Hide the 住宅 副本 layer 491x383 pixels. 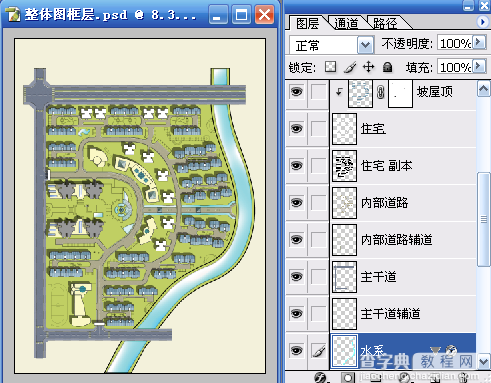point(296,165)
